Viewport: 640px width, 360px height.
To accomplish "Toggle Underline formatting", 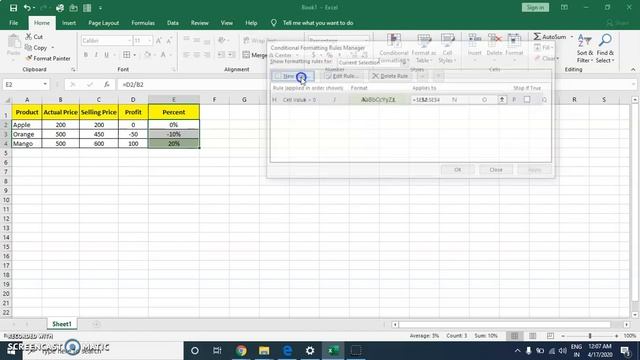I will coord(107,55).
